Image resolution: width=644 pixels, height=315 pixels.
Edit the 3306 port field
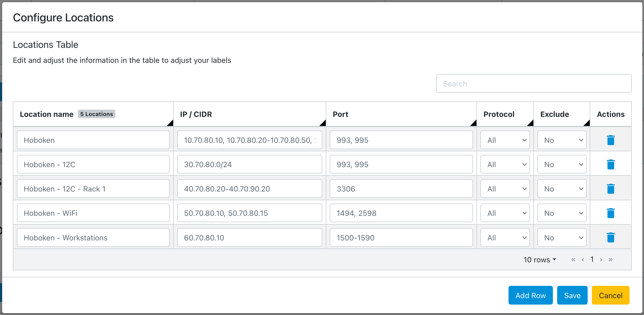(x=401, y=189)
